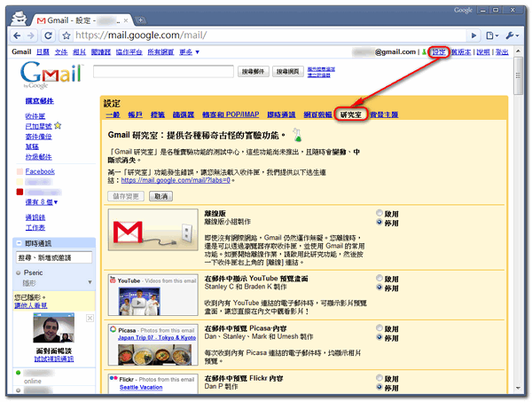Enable the Offline lab feature
This screenshot has height=402, width=532.
(x=379, y=213)
